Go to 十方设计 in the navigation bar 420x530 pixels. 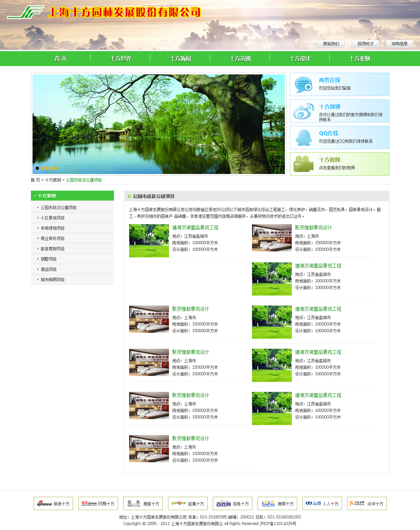(x=299, y=59)
